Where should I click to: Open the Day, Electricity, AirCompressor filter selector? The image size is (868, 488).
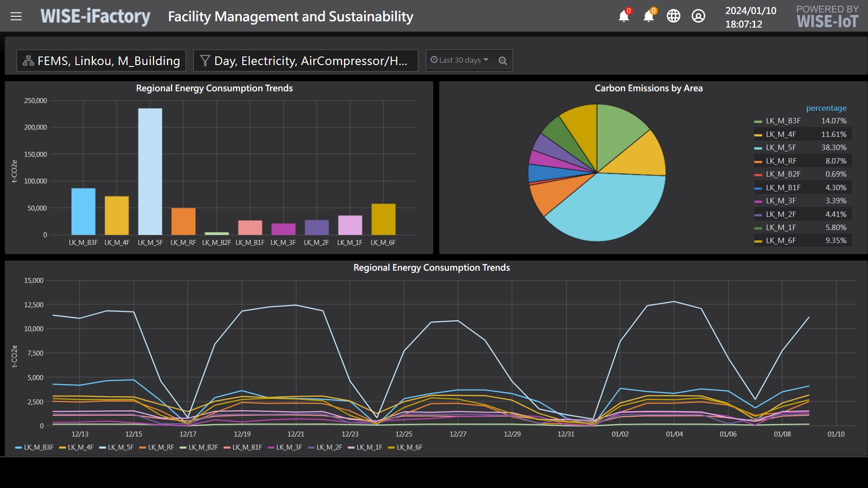(306, 61)
